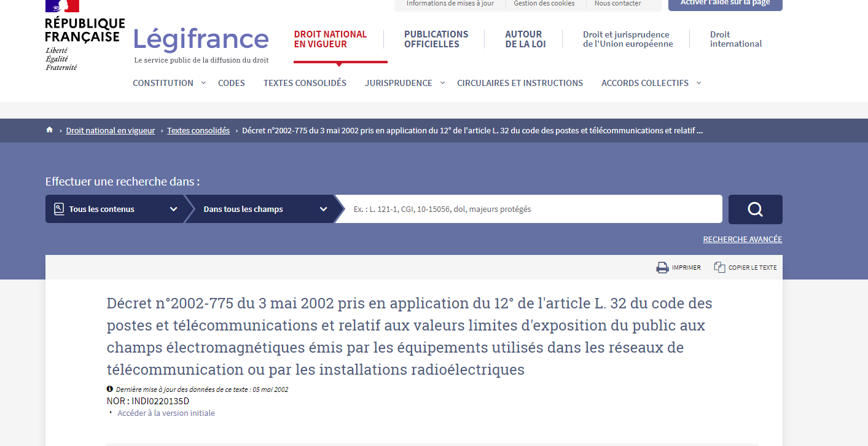Expand the Constitution menu chevron
Screen dimensions: 868x446
(203, 83)
